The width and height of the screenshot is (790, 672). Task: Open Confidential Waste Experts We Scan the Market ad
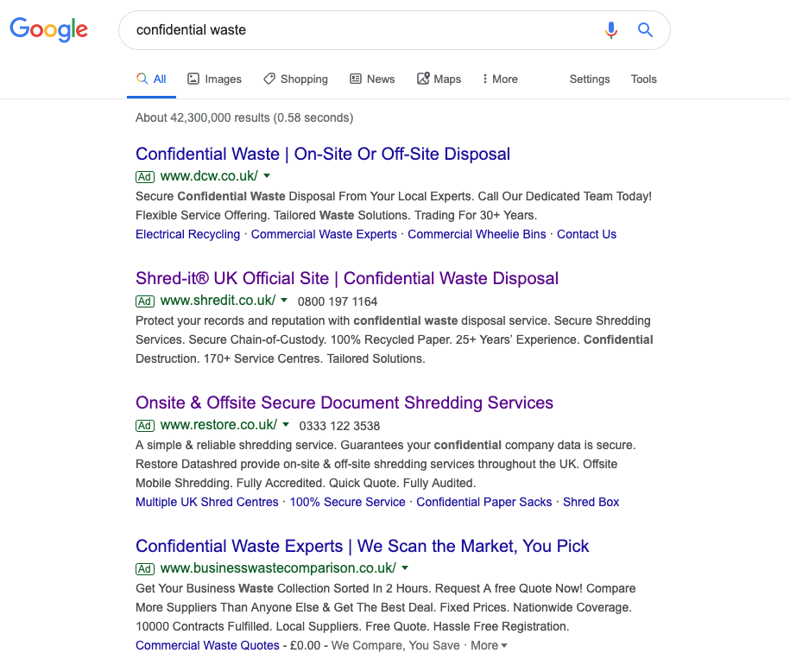363,546
